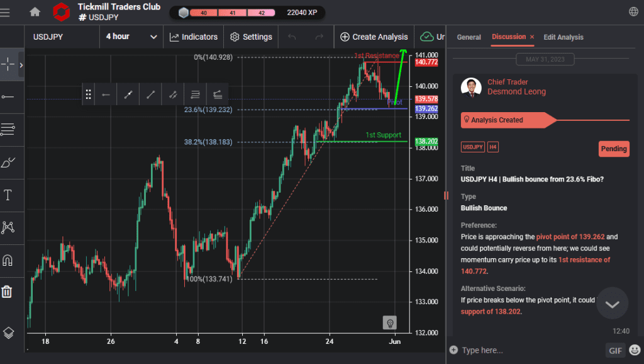Click the lightbulb icon on the chart
The image size is (644, 364).
(x=389, y=322)
